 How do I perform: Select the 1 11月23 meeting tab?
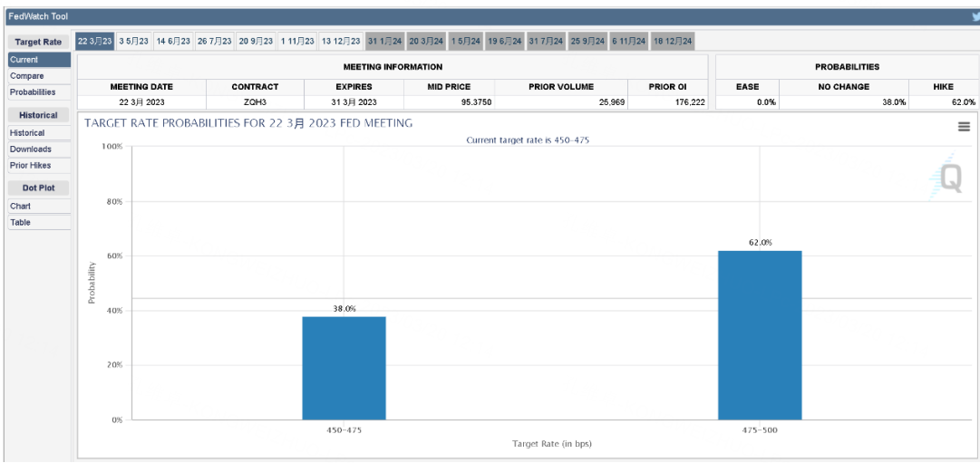(x=296, y=42)
